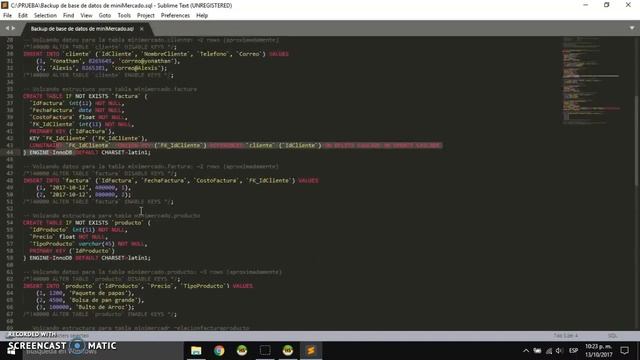This screenshot has width=640, height=360.
Task: Open the tab list dropdown arrow
Action: tap(632, 28)
